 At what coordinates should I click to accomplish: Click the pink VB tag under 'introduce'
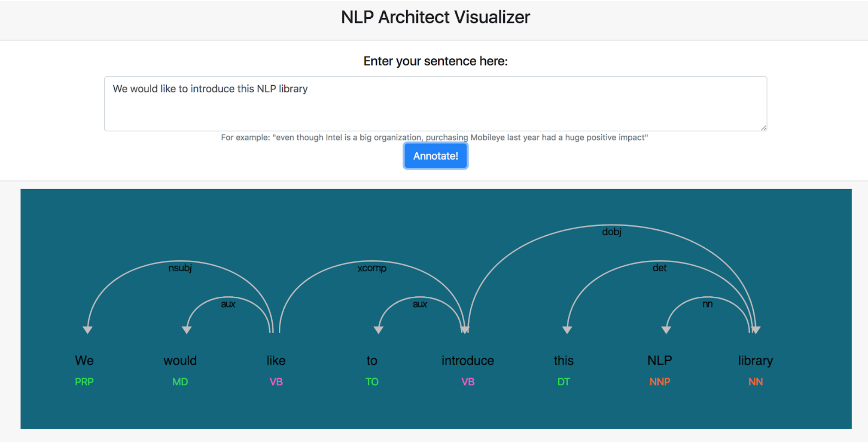(467, 382)
